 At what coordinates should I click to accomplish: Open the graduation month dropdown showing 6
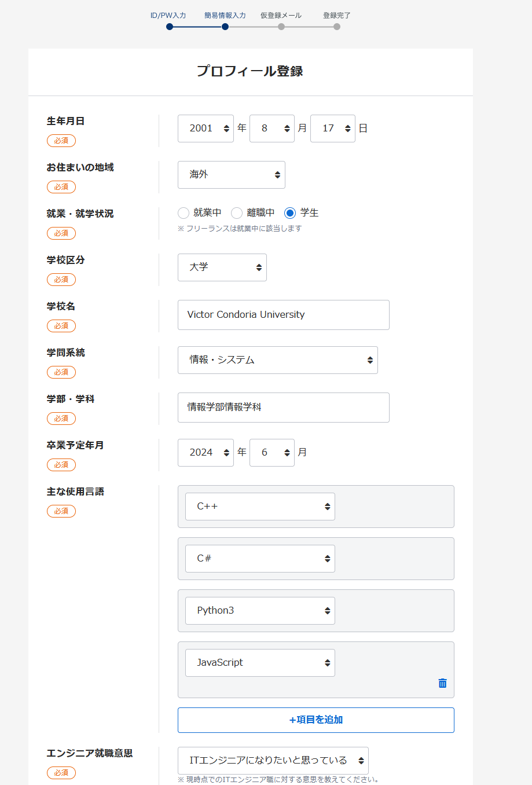(272, 453)
